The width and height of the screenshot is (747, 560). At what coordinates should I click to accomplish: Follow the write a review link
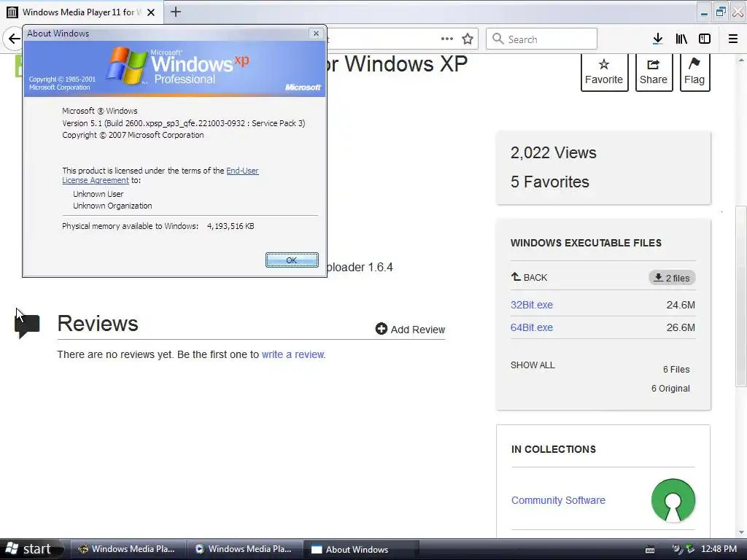point(293,354)
